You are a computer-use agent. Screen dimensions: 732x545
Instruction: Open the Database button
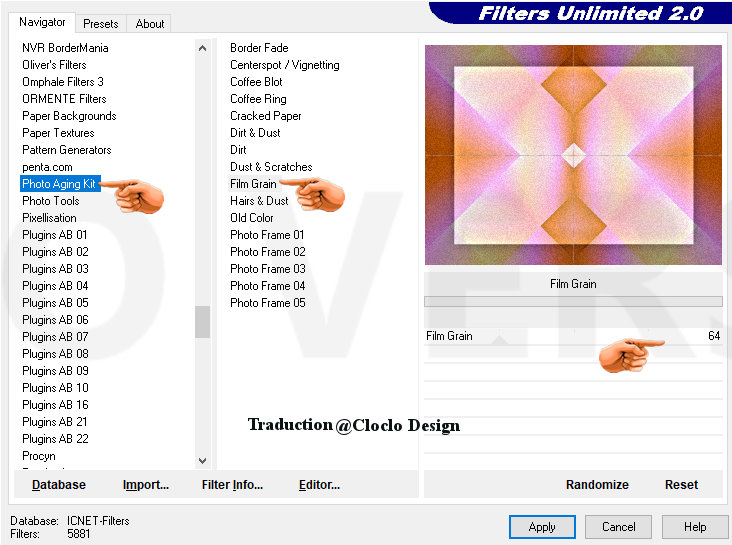(59, 485)
